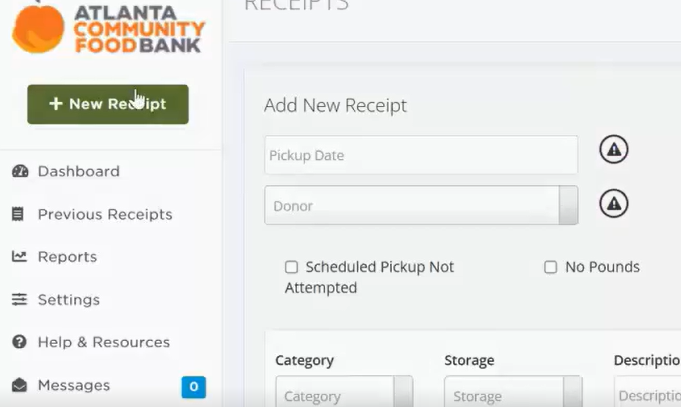Click the Pickup Date input field
The width and height of the screenshot is (681, 407).
[420, 155]
